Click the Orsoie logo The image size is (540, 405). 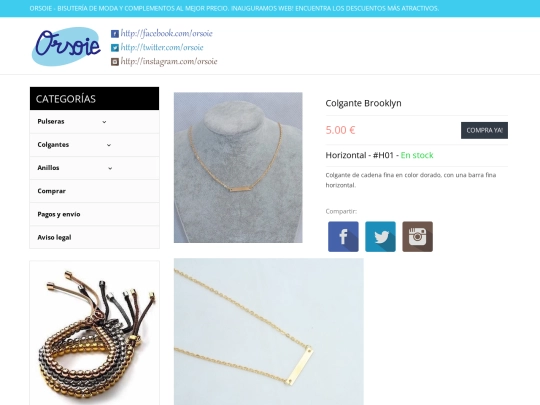(66, 46)
